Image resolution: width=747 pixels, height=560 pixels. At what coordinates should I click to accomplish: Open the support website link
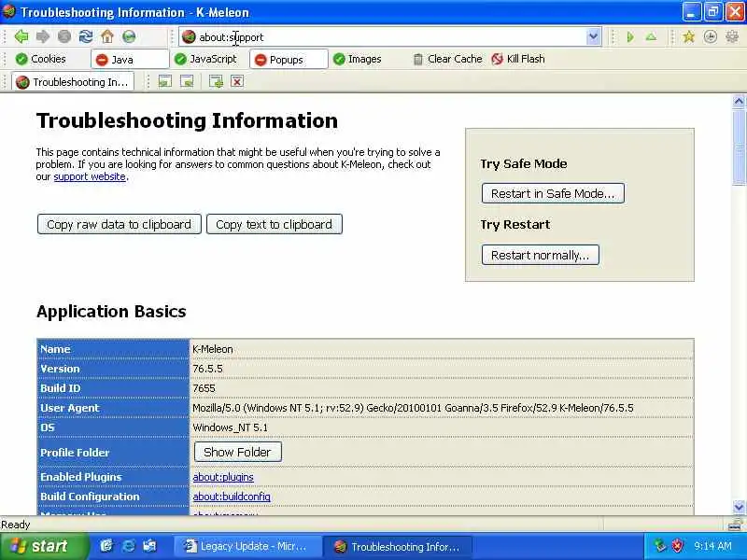90,176
